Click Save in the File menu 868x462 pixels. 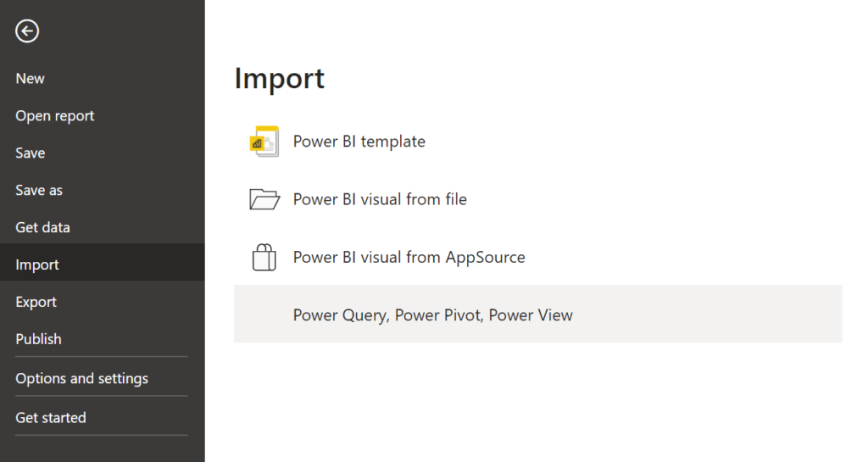[x=31, y=153]
